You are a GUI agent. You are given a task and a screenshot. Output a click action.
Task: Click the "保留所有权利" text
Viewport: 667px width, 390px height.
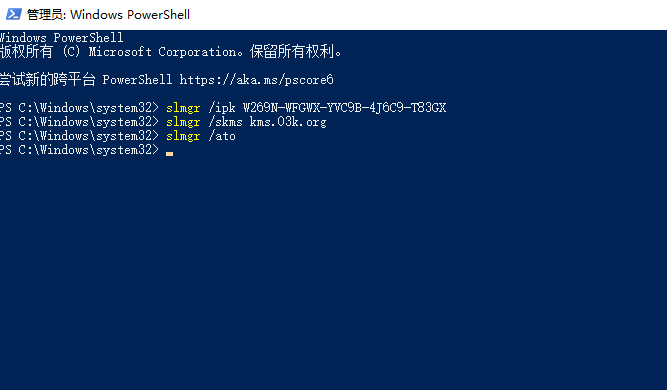pyautogui.click(x=292, y=52)
